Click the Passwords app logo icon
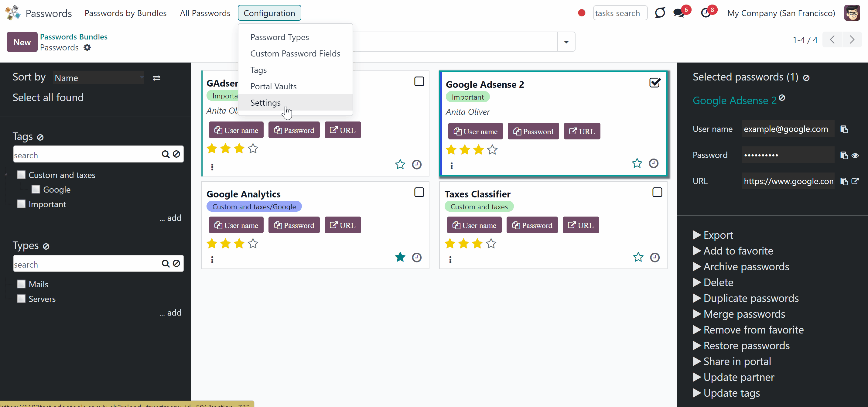The image size is (868, 407). [13, 13]
